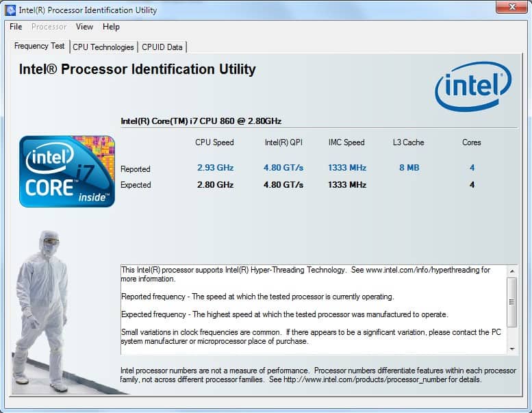Click the Expected row label
This screenshot has height=413, width=532.
136,185
